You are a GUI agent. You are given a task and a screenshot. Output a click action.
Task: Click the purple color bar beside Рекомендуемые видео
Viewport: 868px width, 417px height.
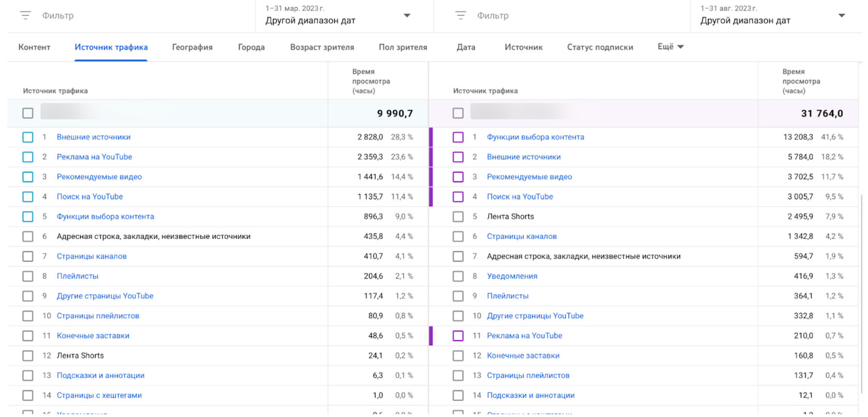(x=431, y=177)
